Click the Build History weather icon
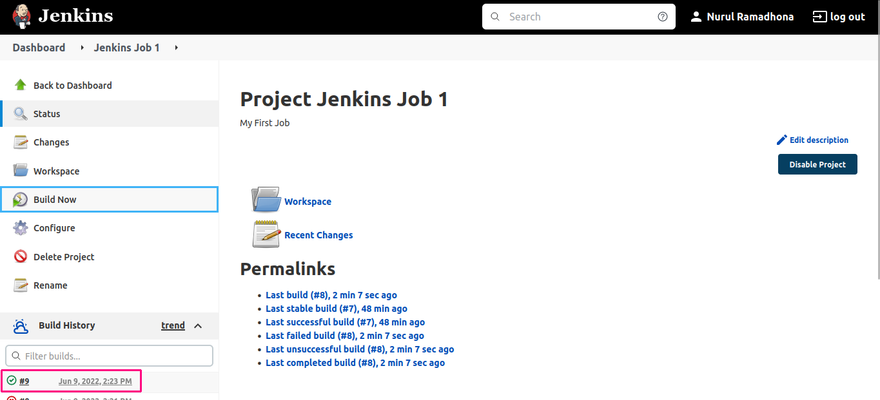Image resolution: width=880 pixels, height=400 pixels. click(x=21, y=326)
